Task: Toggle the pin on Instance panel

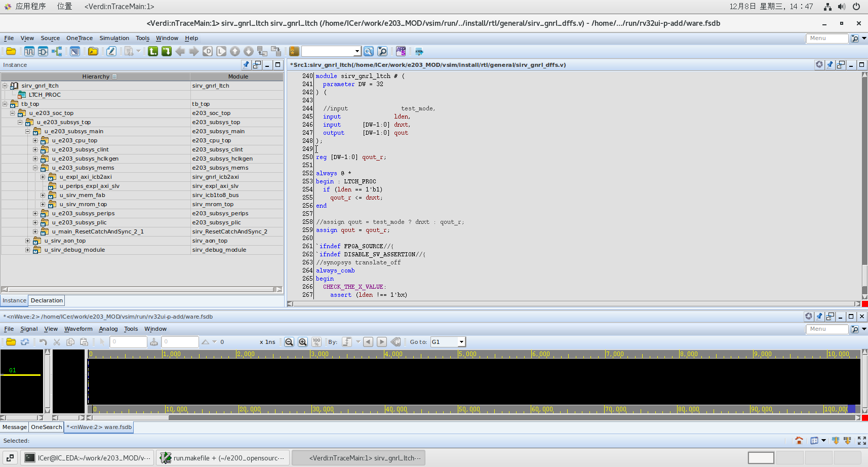Action: pos(246,65)
